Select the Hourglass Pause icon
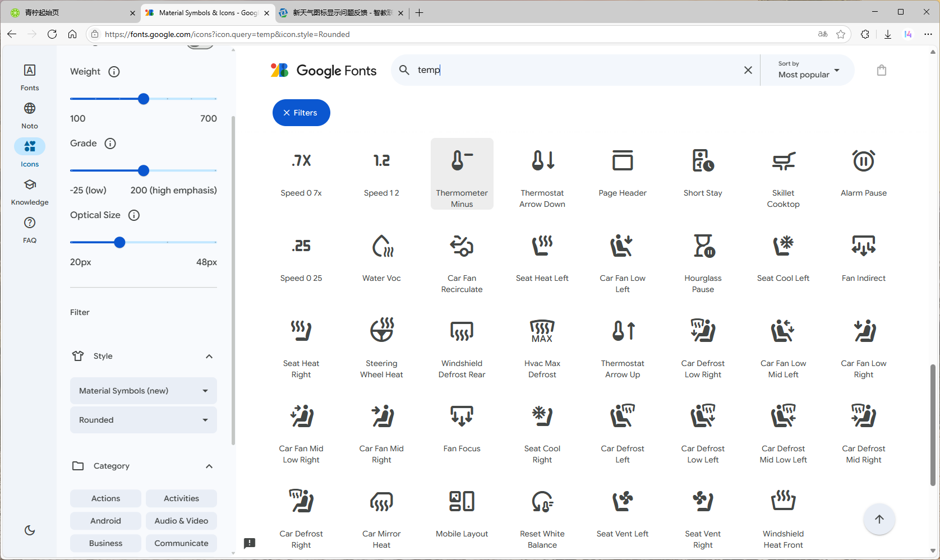The image size is (940, 560). (703, 259)
